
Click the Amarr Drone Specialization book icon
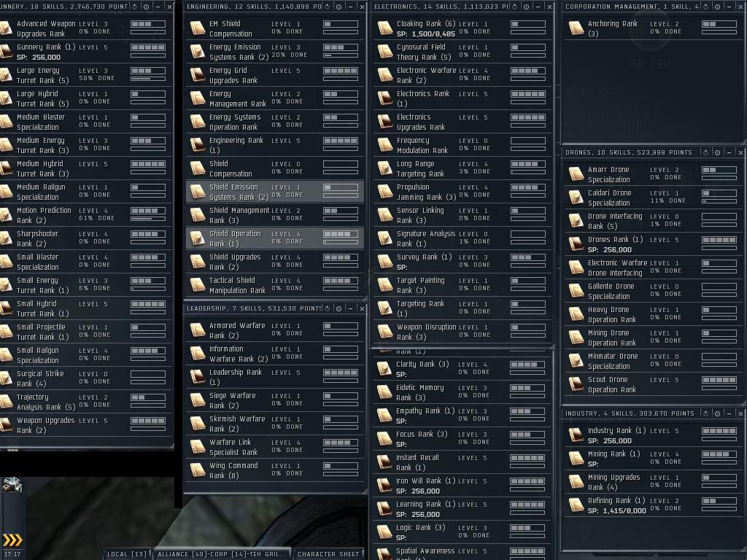click(576, 174)
